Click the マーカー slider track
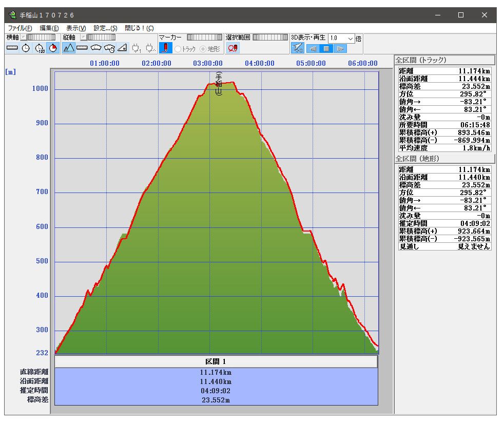 pos(204,37)
